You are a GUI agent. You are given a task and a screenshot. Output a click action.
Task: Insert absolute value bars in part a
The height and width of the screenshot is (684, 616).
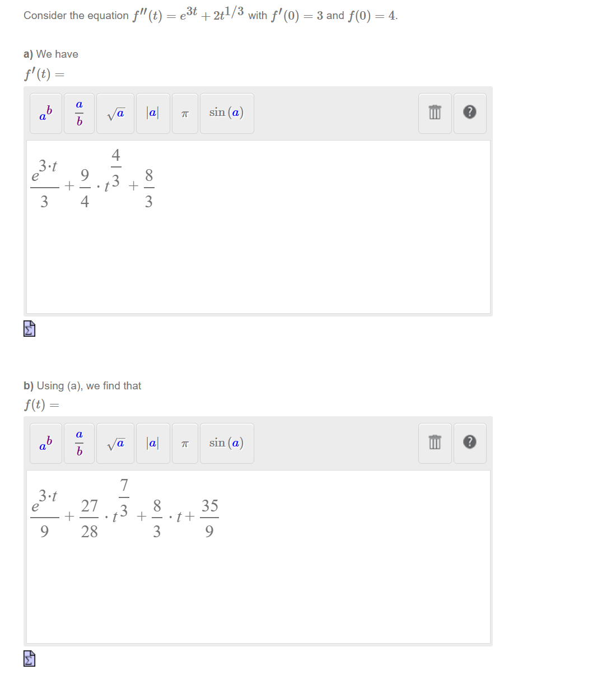click(x=152, y=113)
